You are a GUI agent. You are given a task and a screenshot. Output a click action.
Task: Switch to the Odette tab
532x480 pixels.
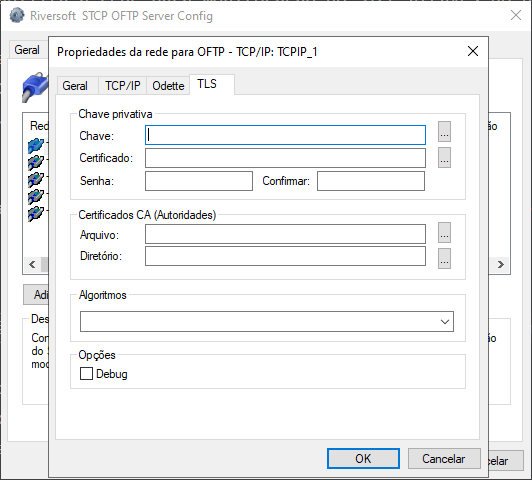(168, 85)
